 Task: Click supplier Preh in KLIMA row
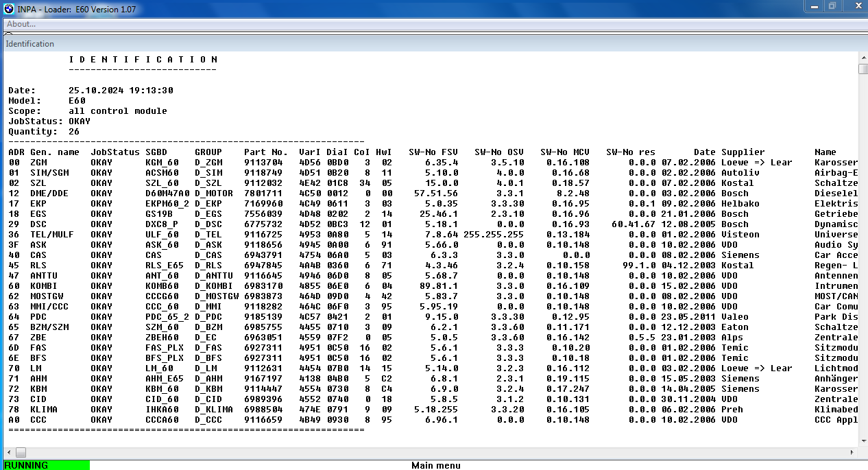click(732, 409)
